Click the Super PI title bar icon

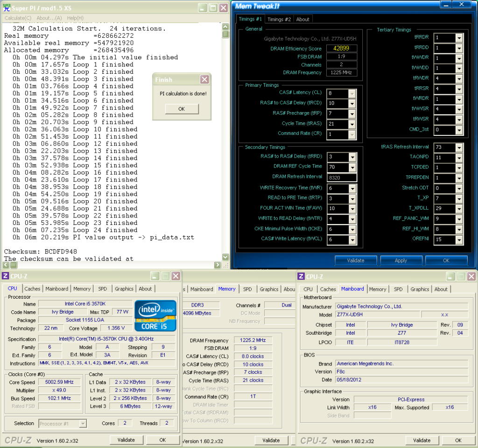[7, 7]
